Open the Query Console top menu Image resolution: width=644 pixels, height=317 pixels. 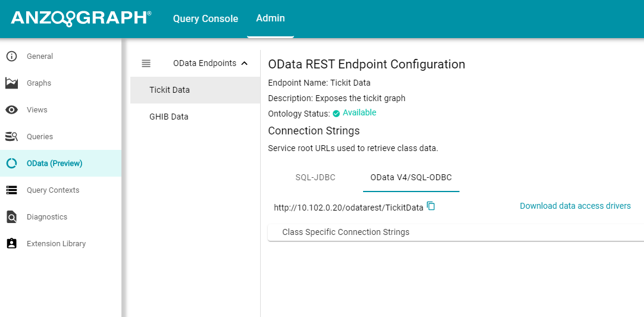coord(205,18)
